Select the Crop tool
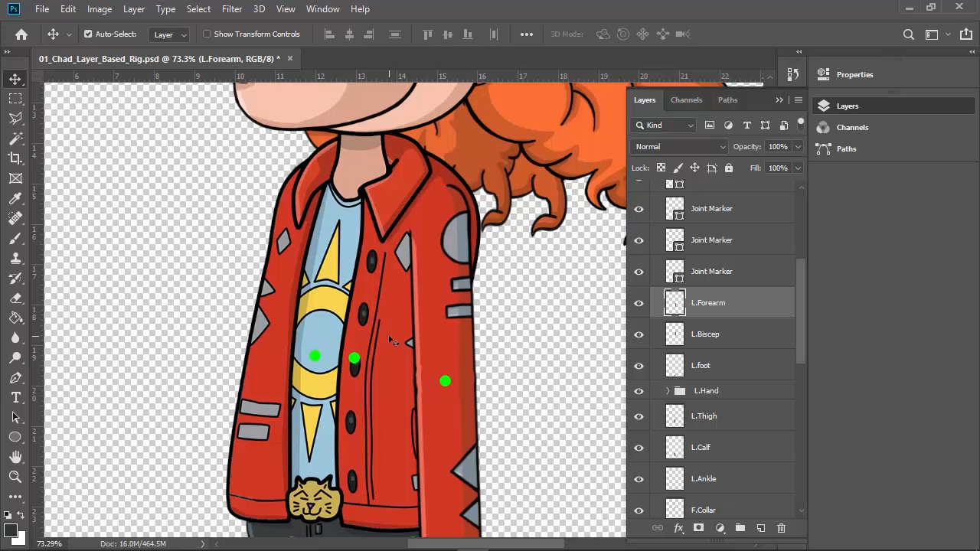 15,158
